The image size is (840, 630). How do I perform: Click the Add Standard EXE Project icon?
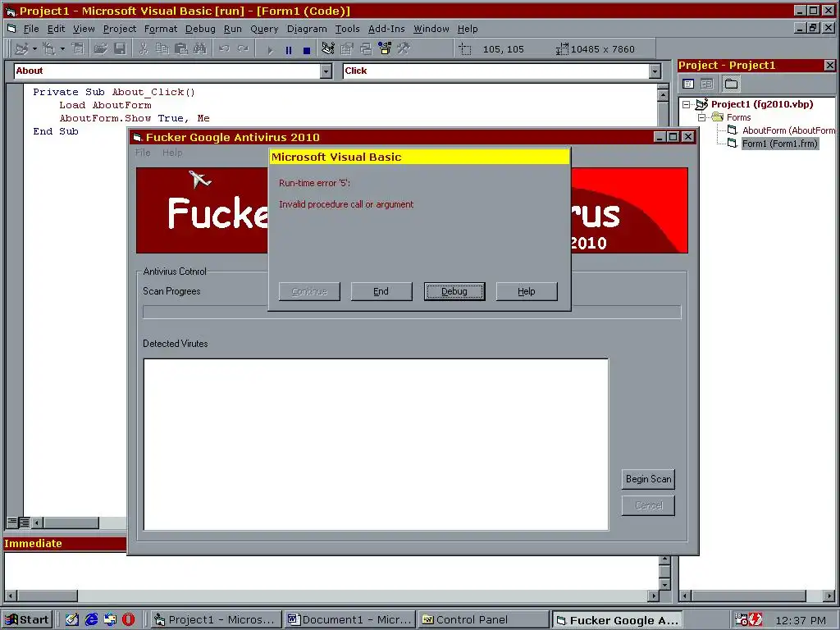pyautogui.click(x=21, y=48)
